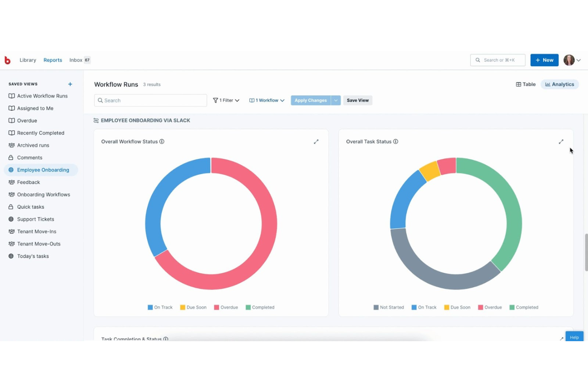Show info for Overall Workflow Status
The width and height of the screenshot is (588, 392).
tap(162, 141)
